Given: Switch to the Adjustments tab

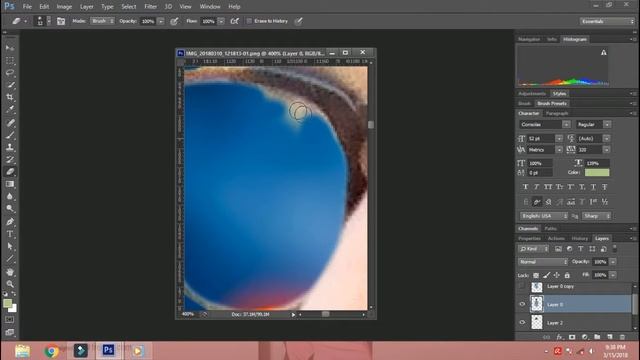Looking at the screenshot, I should (x=532, y=93).
